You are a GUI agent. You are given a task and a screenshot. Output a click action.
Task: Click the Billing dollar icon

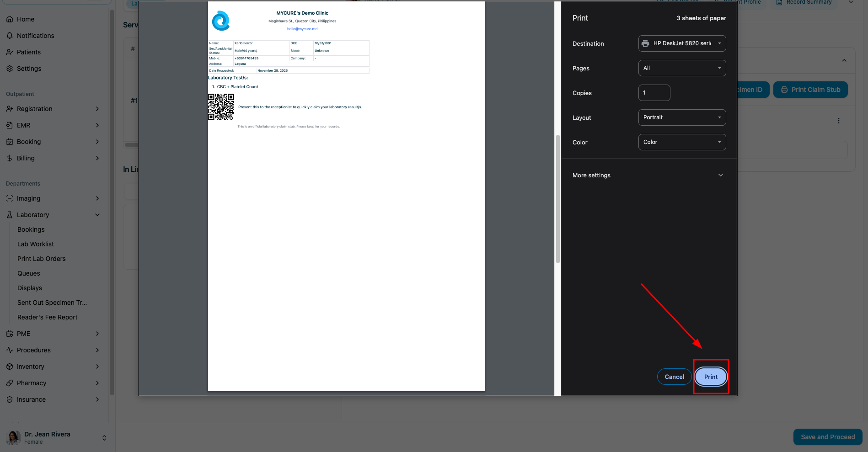[10, 158]
